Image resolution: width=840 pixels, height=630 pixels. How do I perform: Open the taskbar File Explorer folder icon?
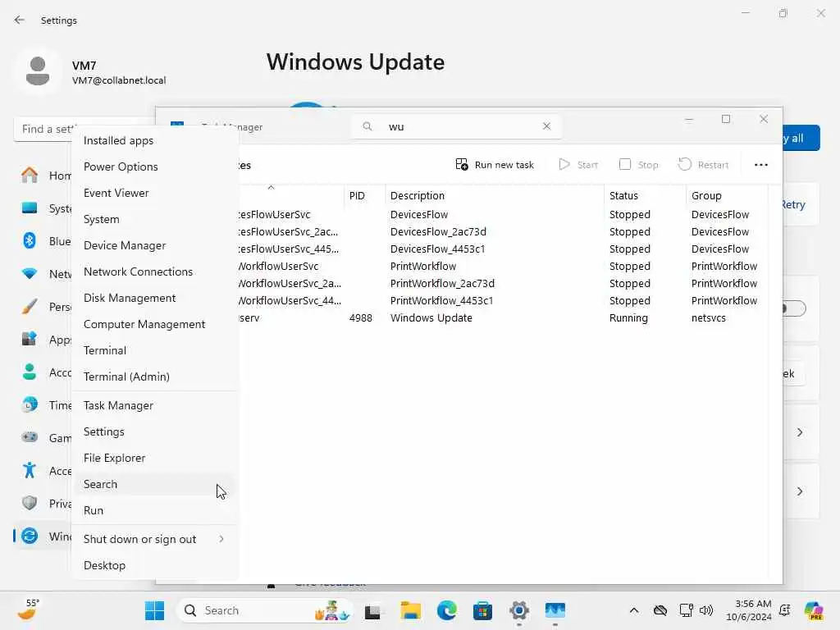click(x=411, y=610)
